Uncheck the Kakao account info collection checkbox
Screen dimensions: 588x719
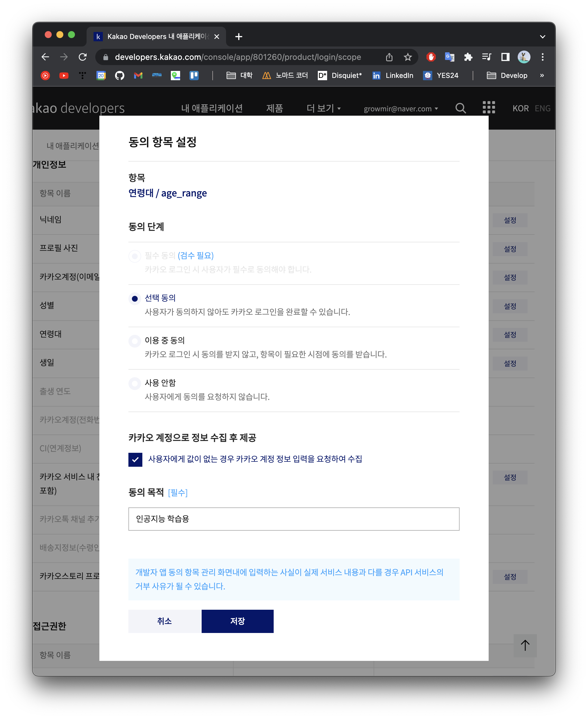(135, 459)
